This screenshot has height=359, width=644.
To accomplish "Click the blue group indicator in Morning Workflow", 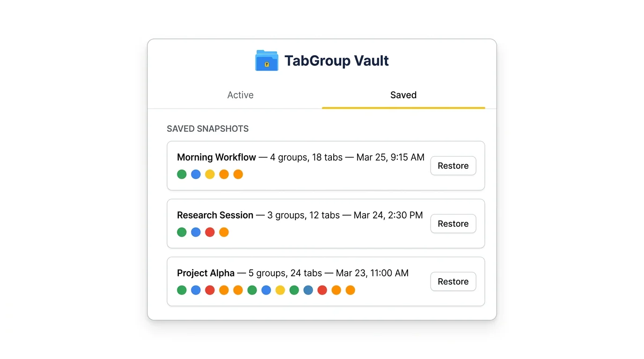I will click(x=196, y=174).
